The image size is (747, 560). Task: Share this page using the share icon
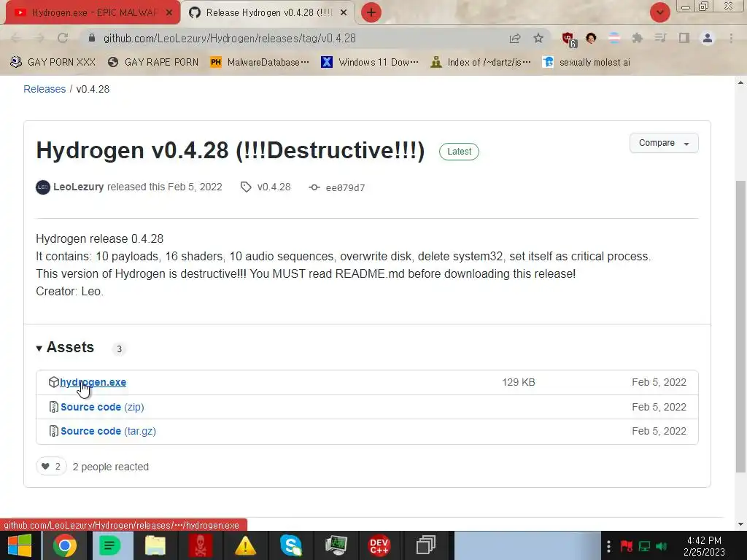[x=515, y=38]
